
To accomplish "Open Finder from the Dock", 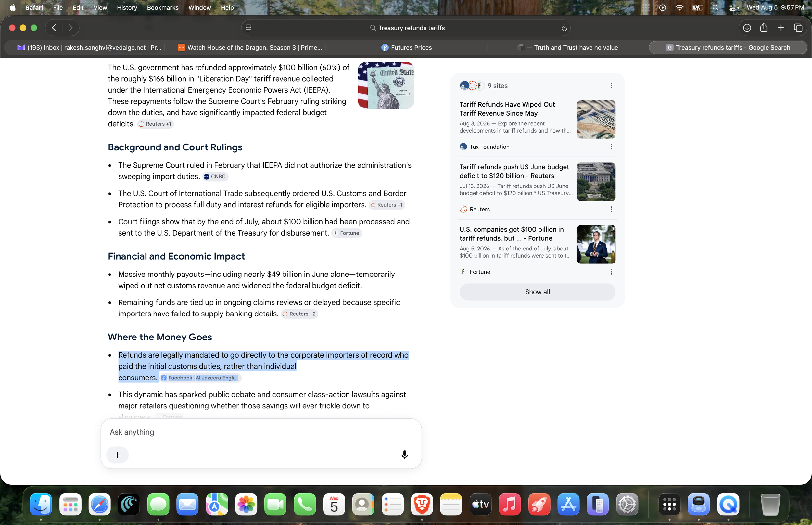I will pyautogui.click(x=41, y=504).
